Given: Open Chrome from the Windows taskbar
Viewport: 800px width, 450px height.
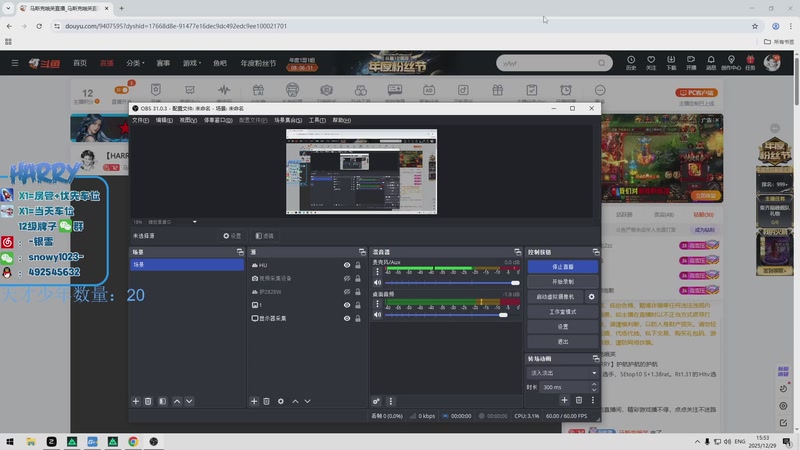Looking at the screenshot, I should (133, 441).
